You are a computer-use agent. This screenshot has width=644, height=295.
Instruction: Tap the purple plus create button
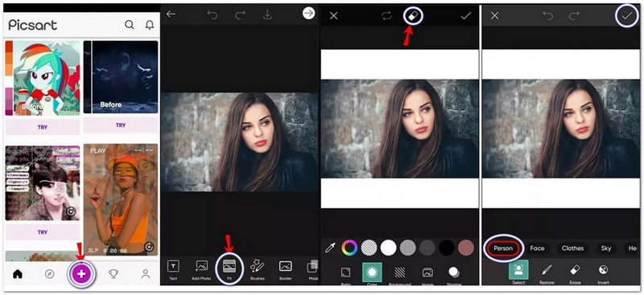coord(81,273)
